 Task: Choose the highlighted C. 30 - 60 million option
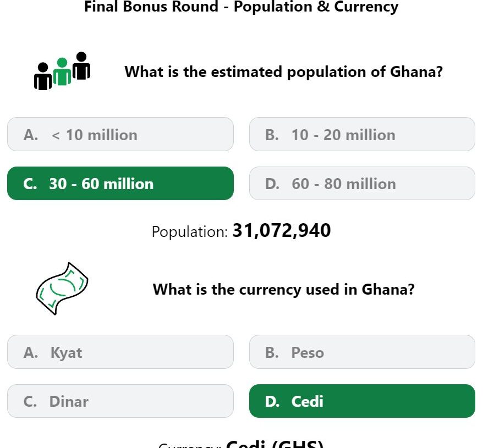click(120, 184)
